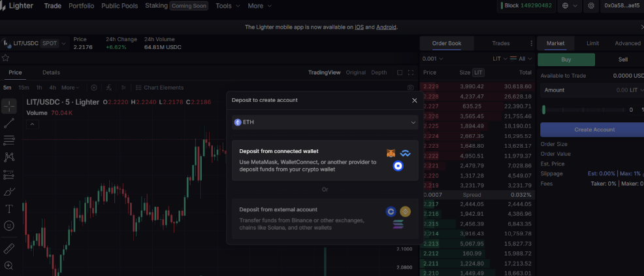Image resolution: width=644 pixels, height=276 pixels.
Task: Switch to the Trades tab
Action: point(500,43)
